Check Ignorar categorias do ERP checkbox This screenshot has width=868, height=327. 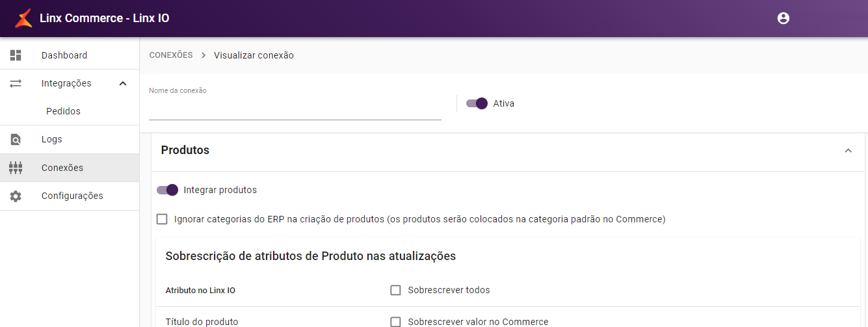pos(162,219)
